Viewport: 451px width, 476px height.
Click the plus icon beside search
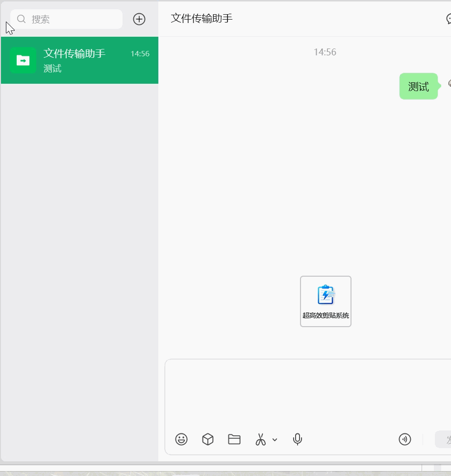click(x=139, y=19)
